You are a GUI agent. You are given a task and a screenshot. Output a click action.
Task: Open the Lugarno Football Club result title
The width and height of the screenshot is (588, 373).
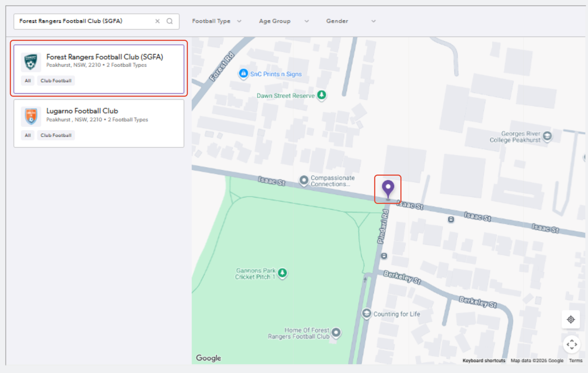[x=82, y=111]
